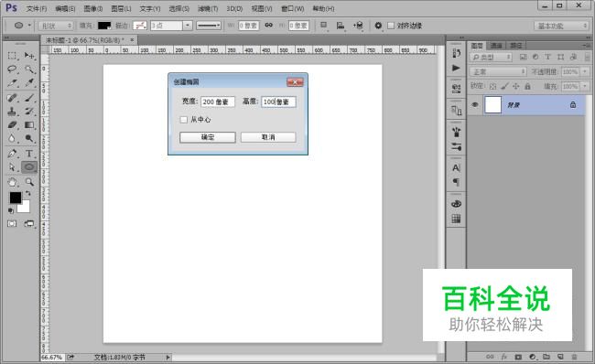
Task: Open the tool preset picker arrow
Action: [x=29, y=26]
